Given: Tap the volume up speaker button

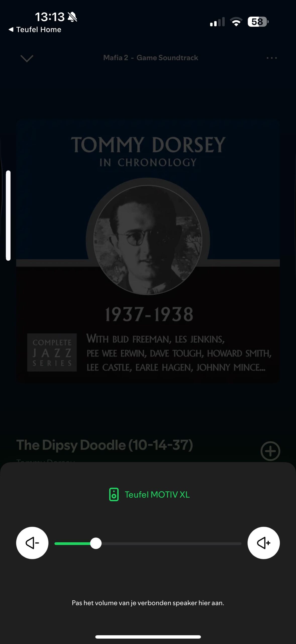Looking at the screenshot, I should click(x=264, y=543).
